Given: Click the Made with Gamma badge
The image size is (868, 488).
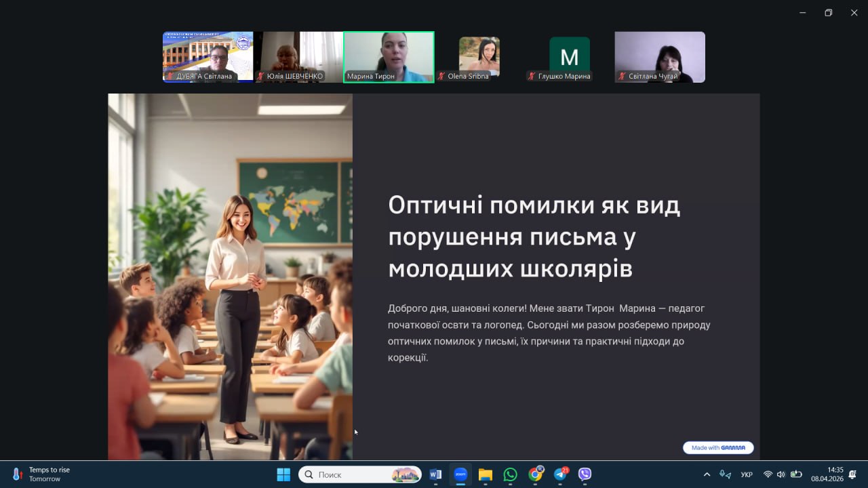Looking at the screenshot, I should pos(718,447).
